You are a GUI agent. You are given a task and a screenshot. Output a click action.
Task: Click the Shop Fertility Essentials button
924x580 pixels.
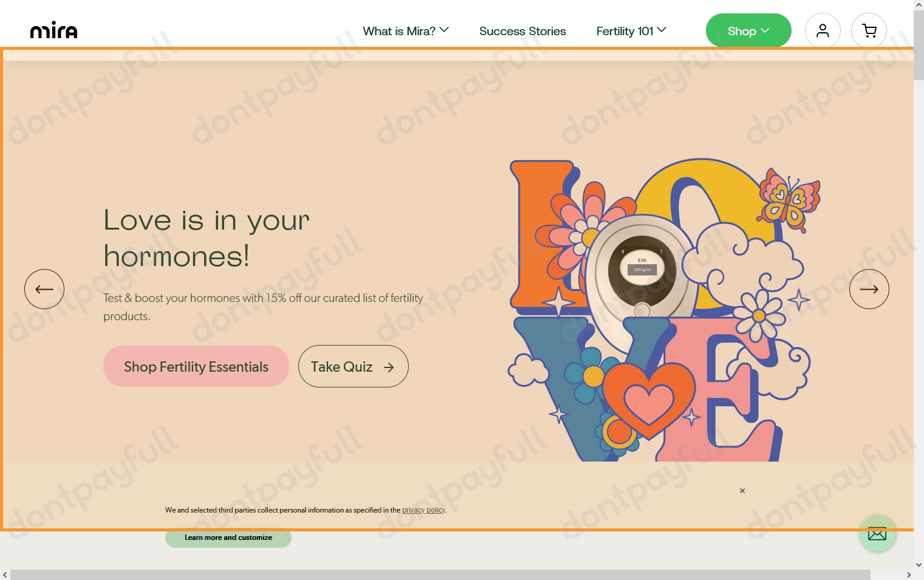point(196,366)
